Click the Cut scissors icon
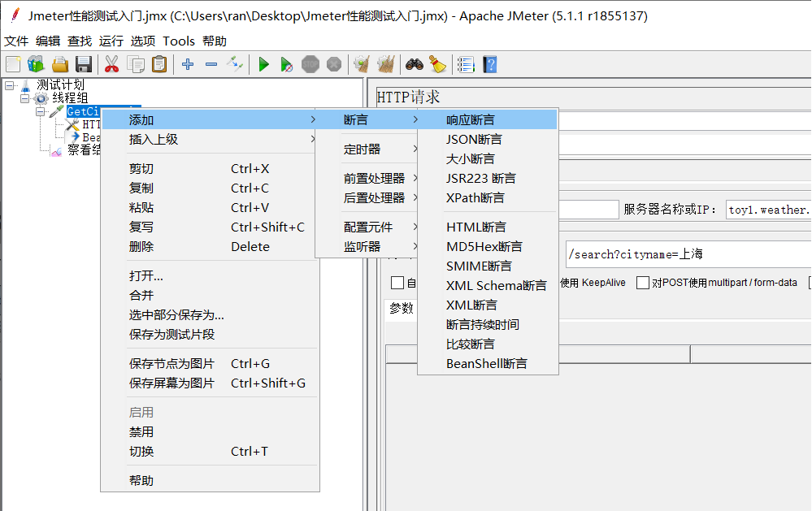The width and height of the screenshot is (812, 511). (x=111, y=65)
